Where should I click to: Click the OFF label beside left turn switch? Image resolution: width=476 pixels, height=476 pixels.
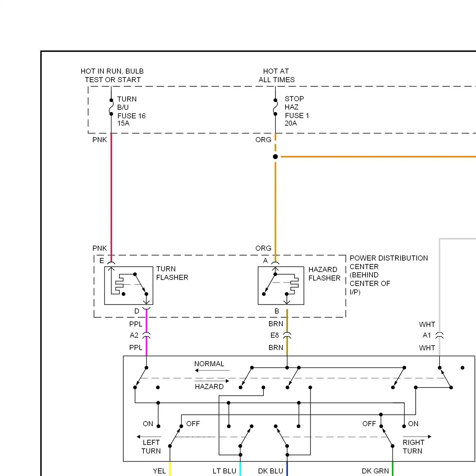point(193,424)
